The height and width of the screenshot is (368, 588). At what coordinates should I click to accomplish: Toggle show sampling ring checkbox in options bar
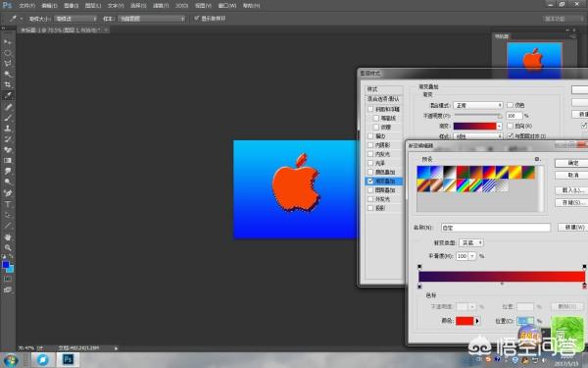click(197, 18)
